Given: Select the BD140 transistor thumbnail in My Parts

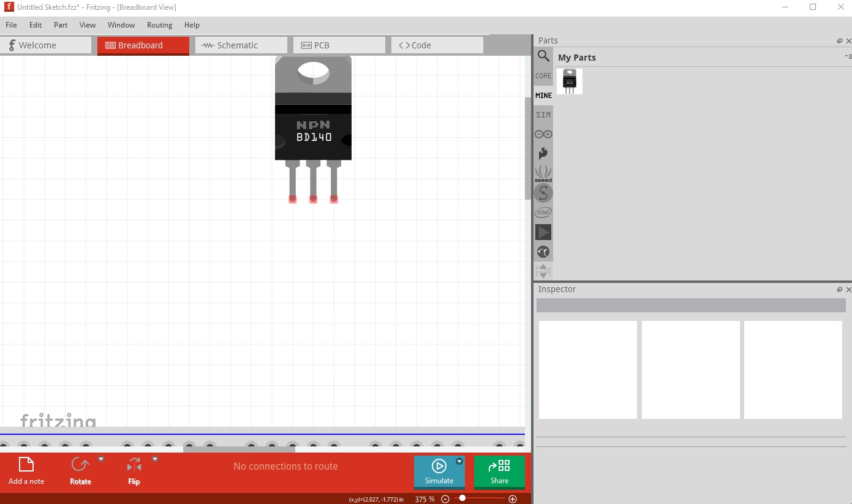Looking at the screenshot, I should (570, 81).
